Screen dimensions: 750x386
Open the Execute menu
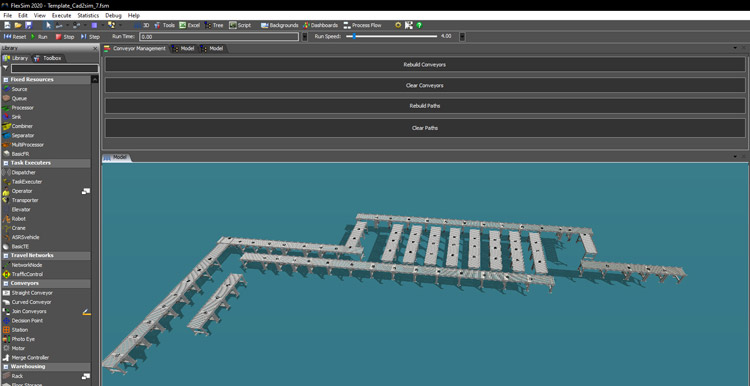coord(61,15)
